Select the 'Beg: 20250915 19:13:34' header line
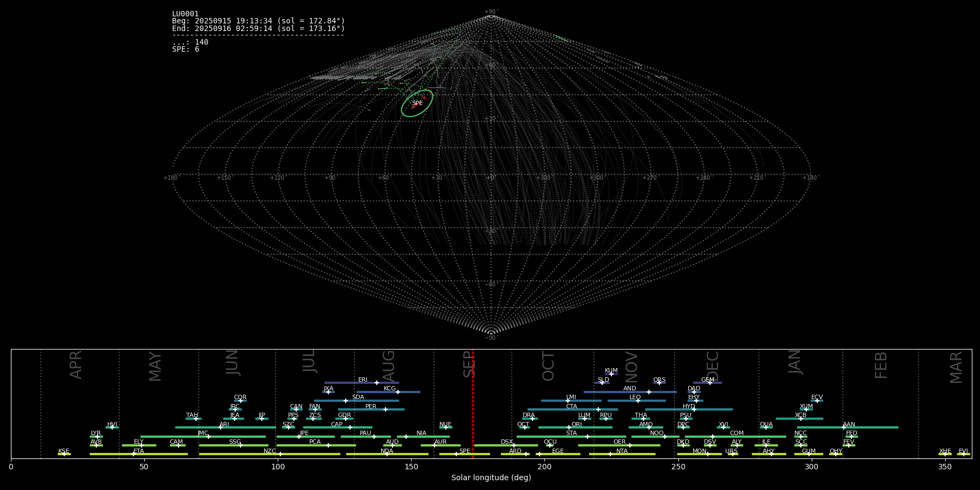This screenshot has width=980, height=490. pos(259,21)
